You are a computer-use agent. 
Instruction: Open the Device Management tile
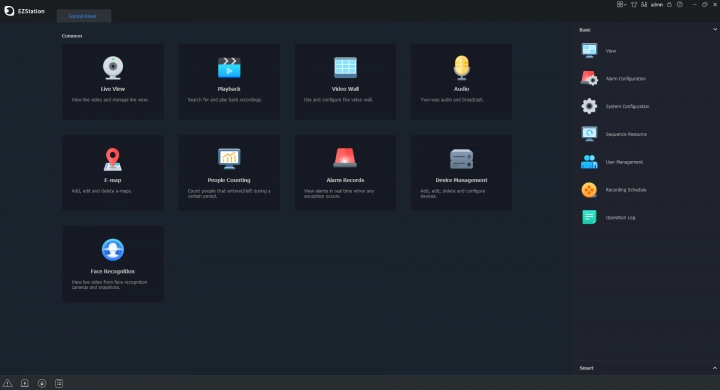[461, 173]
